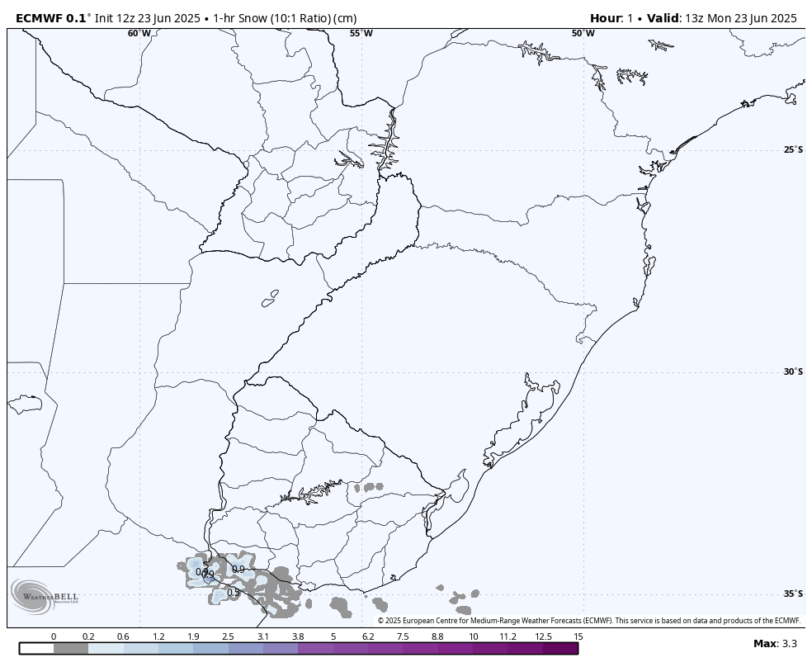Toggle the 0.5 snow contour label

pyautogui.click(x=234, y=593)
